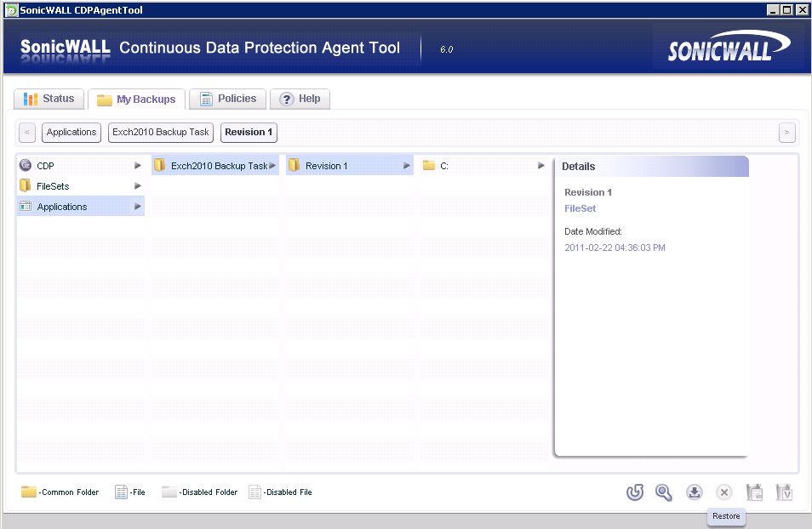Click the round X delete icon
The height and width of the screenshot is (529, 812).
tap(724, 492)
